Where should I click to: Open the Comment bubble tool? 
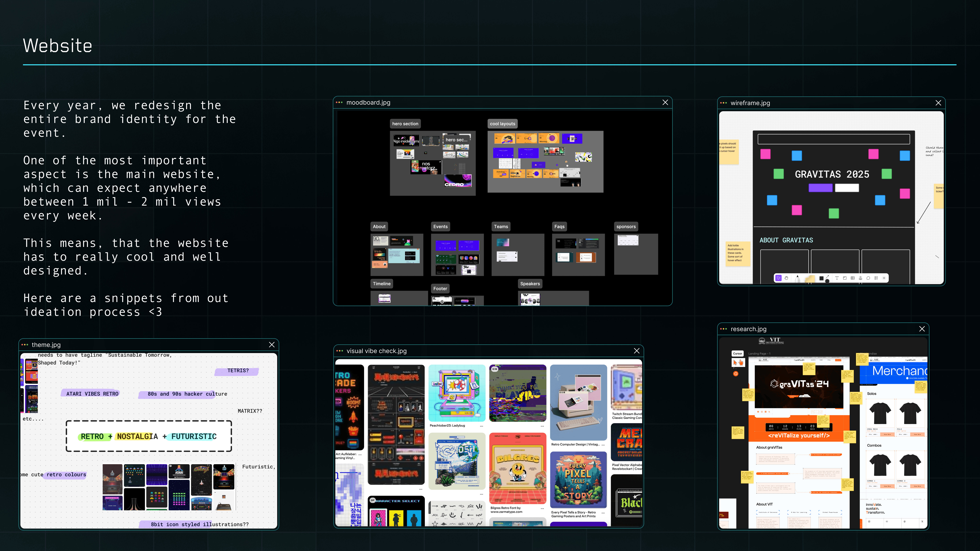[868, 278]
